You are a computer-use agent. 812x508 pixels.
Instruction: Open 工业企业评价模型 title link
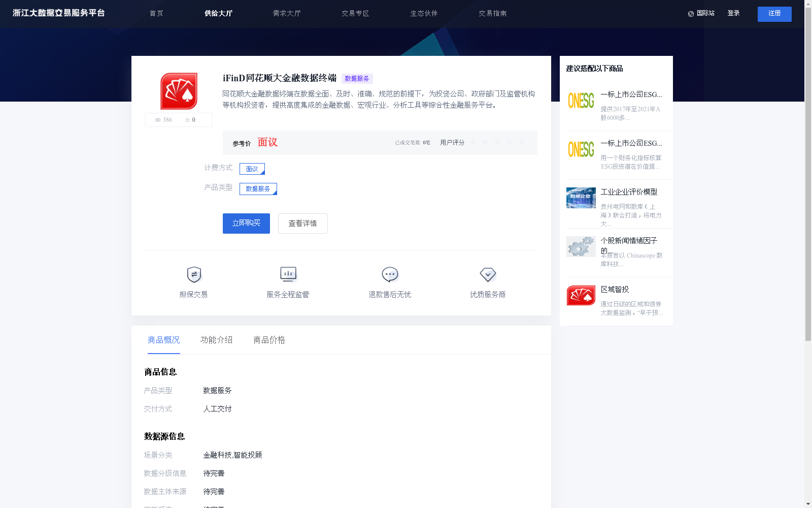point(629,192)
